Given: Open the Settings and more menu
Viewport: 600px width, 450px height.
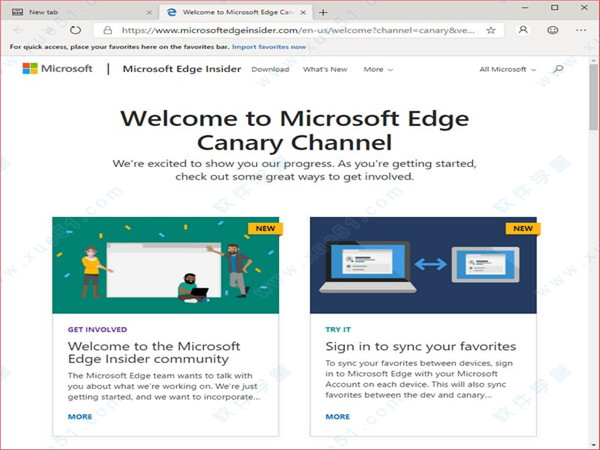Looking at the screenshot, I should (579, 30).
